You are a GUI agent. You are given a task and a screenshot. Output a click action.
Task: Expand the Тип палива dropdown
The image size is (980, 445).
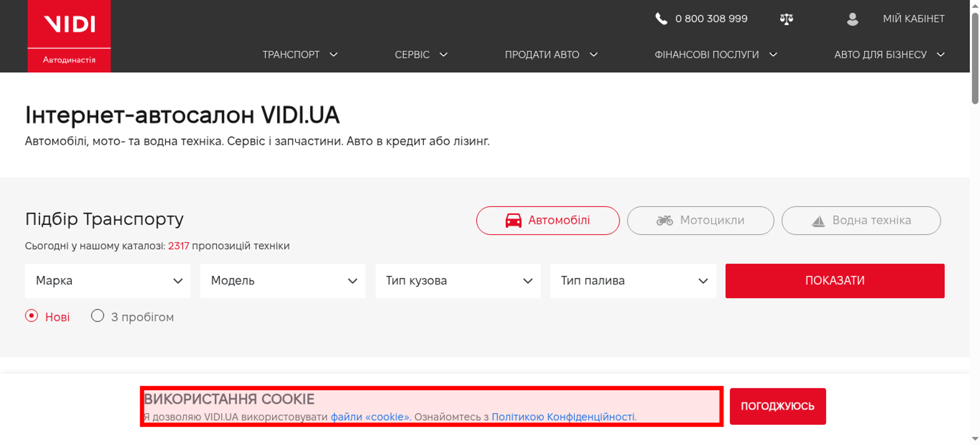click(x=633, y=281)
